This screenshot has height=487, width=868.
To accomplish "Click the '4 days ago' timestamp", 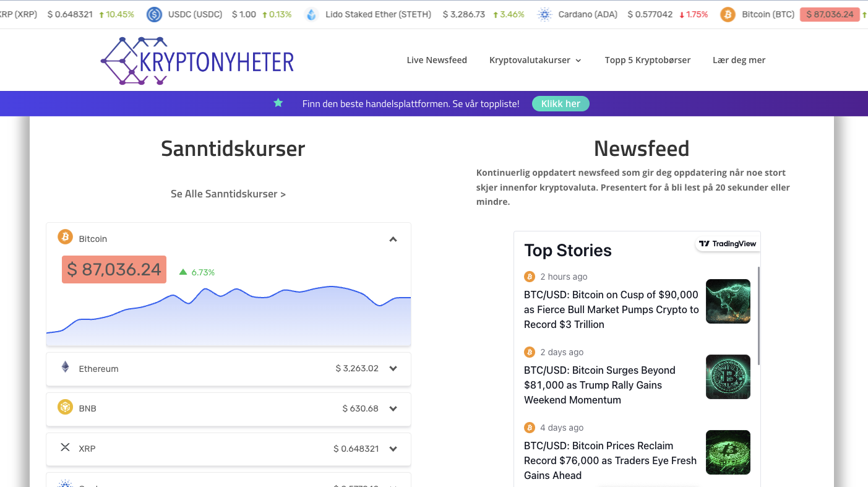I will [562, 428].
